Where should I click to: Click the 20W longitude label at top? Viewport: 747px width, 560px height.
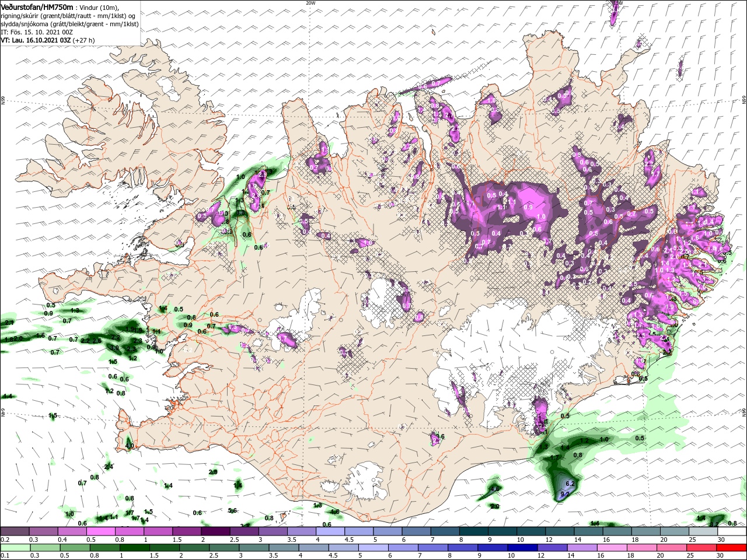tap(310, 3)
